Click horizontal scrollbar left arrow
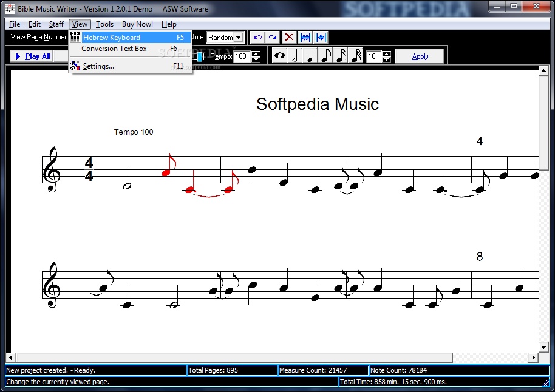This screenshot has height=392, width=555. tap(10, 357)
